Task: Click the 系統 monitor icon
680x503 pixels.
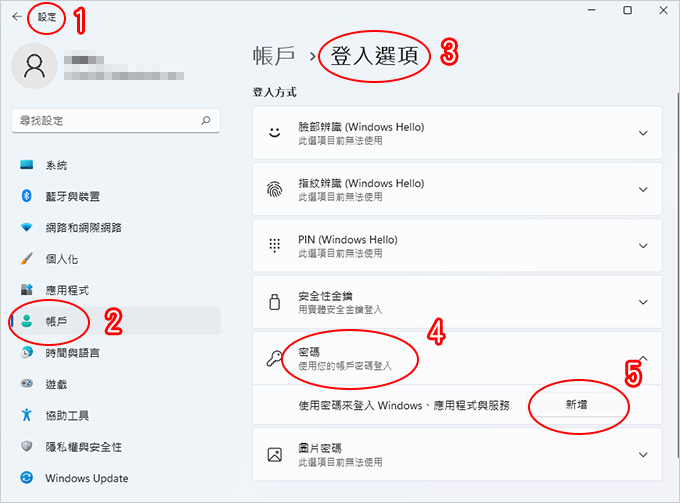Action: 27,165
